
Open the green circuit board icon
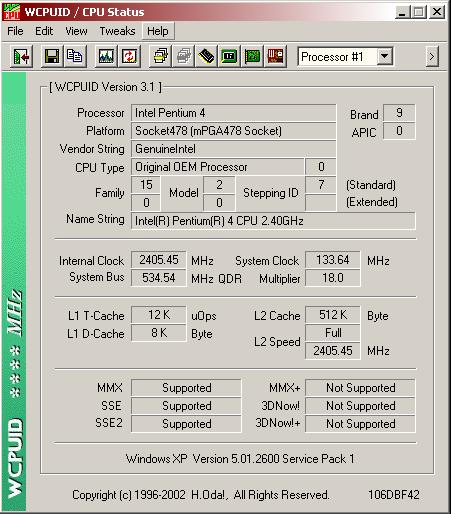252,56
